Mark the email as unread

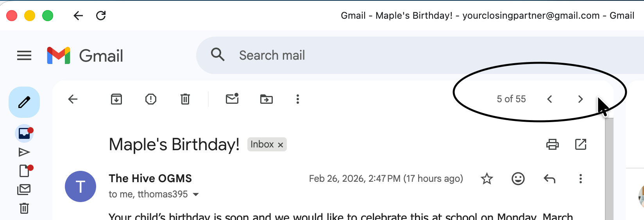pos(232,99)
